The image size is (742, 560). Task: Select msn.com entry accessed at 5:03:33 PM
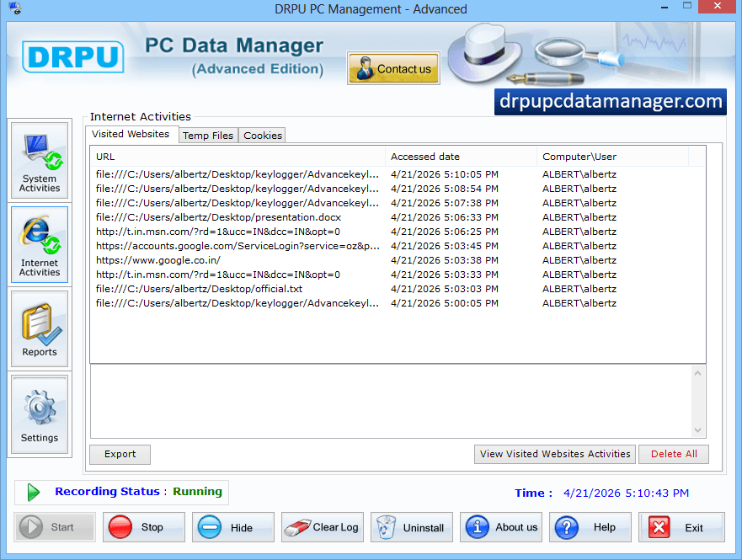coord(398,275)
